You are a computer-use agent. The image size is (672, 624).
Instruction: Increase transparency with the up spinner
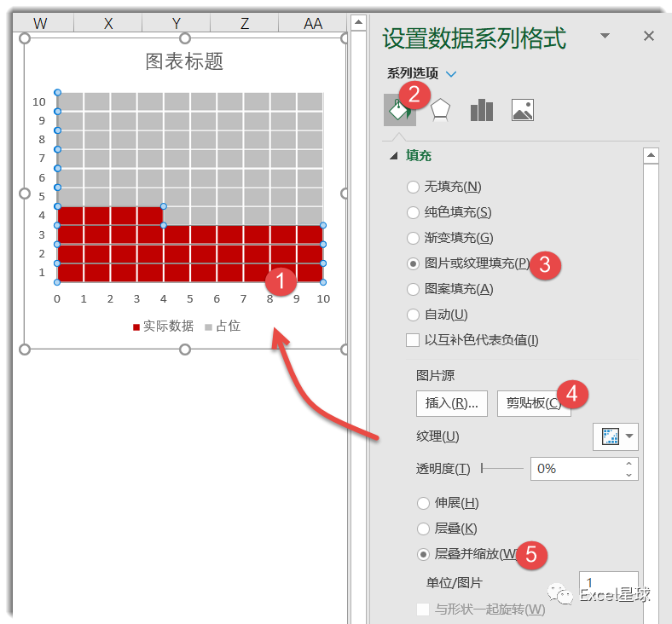click(x=629, y=464)
